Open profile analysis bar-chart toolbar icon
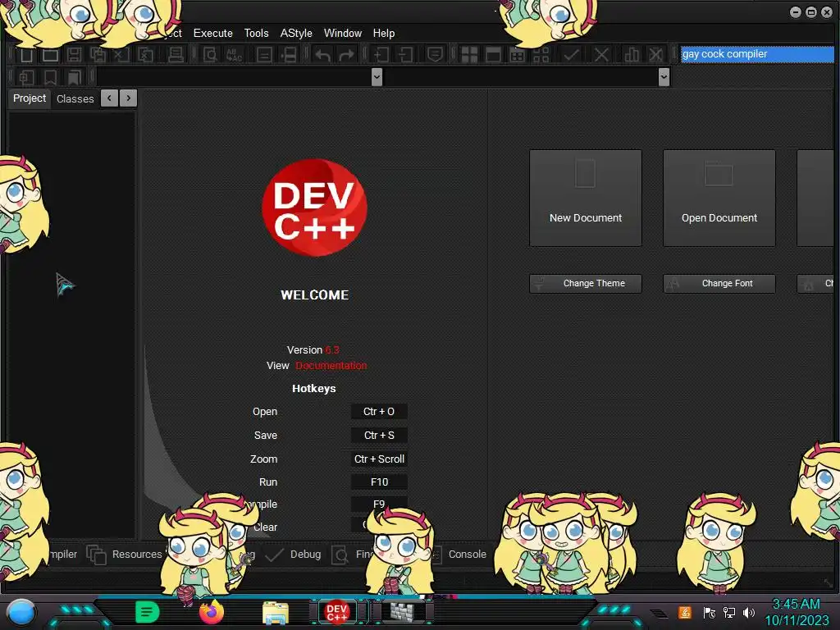 click(632, 55)
